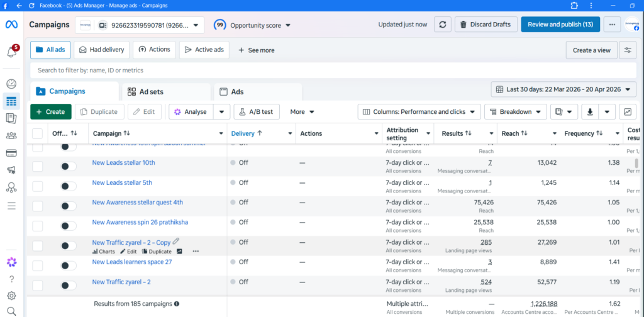644x317 pixels.
Task: Check the box for New Awareness stellar quest 4th
Action: [38, 206]
